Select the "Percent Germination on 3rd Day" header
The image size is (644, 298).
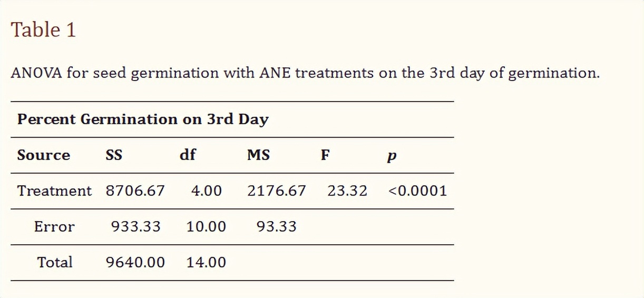[x=143, y=119]
